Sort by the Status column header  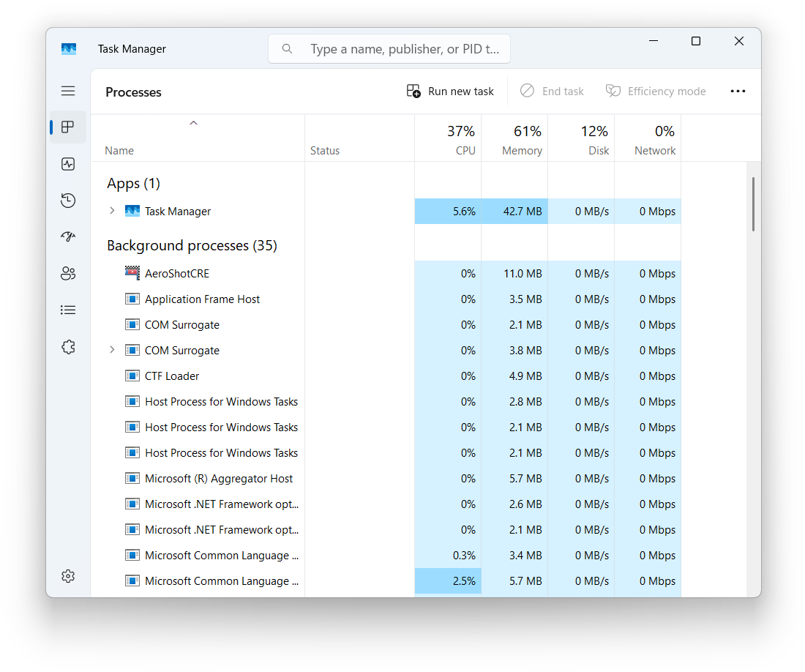click(359, 138)
